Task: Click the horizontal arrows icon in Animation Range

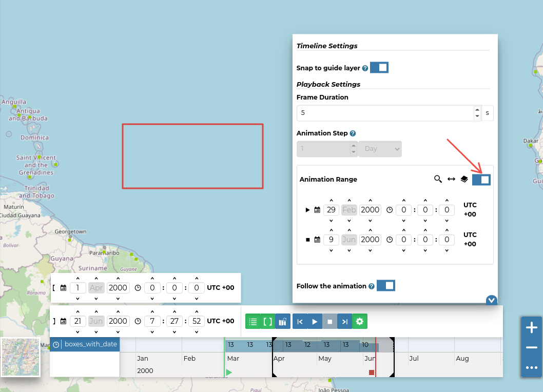Action: pyautogui.click(x=451, y=179)
